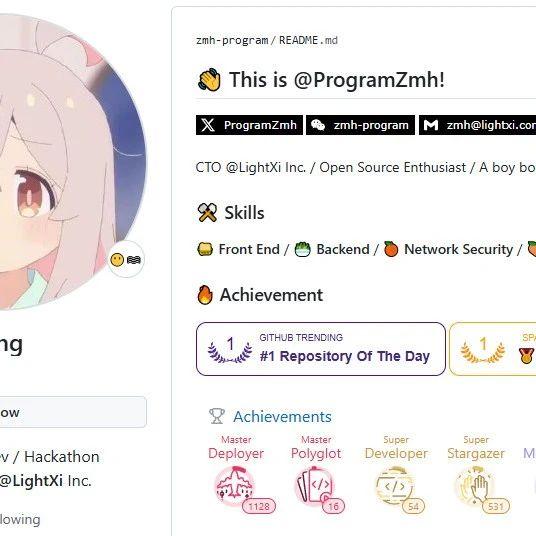536x536 pixels.
Task: Click the following count link
Action: 20,520
